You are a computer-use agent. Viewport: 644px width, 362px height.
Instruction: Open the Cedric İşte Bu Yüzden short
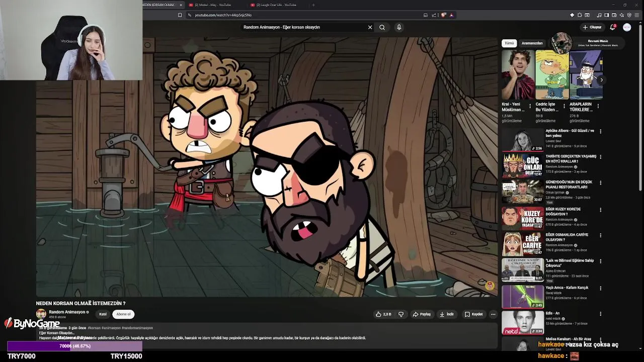(x=552, y=74)
